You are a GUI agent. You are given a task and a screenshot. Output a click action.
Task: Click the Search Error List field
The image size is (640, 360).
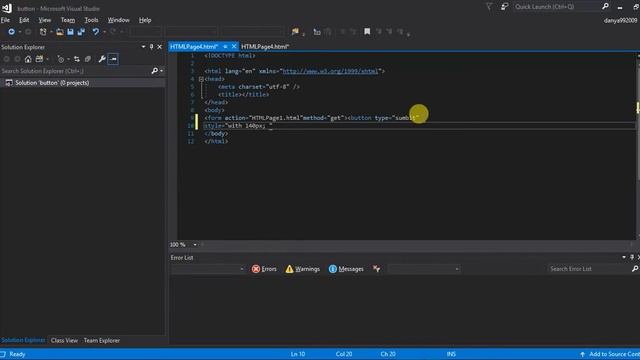point(589,269)
